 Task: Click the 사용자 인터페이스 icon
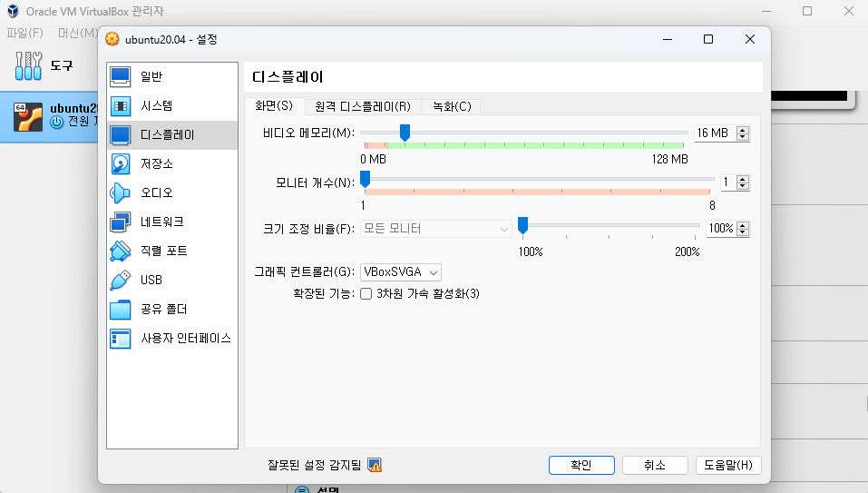tap(120, 338)
